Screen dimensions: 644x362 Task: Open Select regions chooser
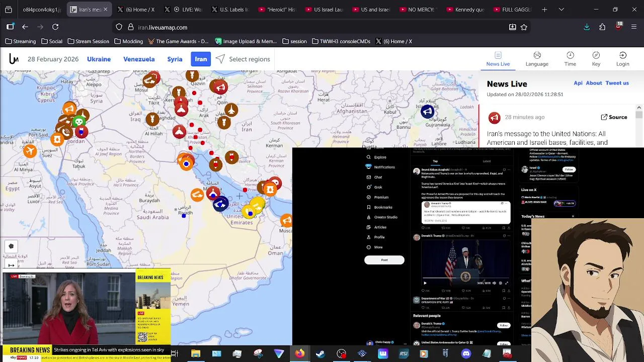(x=243, y=59)
